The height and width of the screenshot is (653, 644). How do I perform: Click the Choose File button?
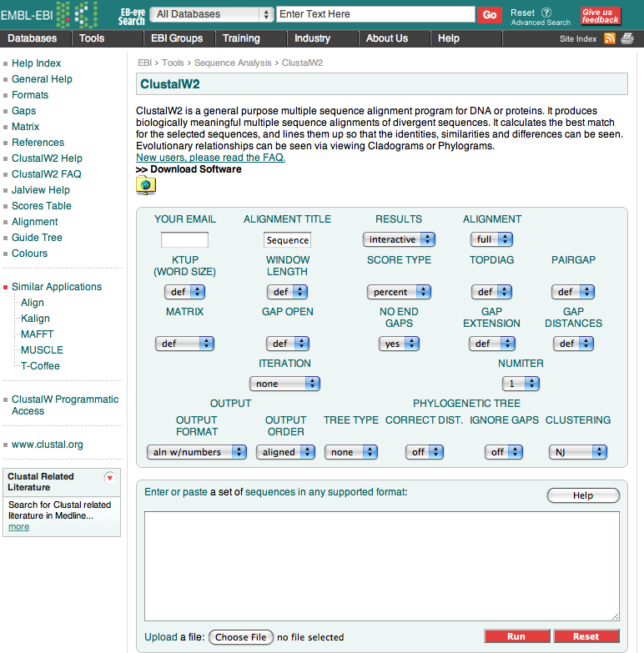pyautogui.click(x=240, y=637)
